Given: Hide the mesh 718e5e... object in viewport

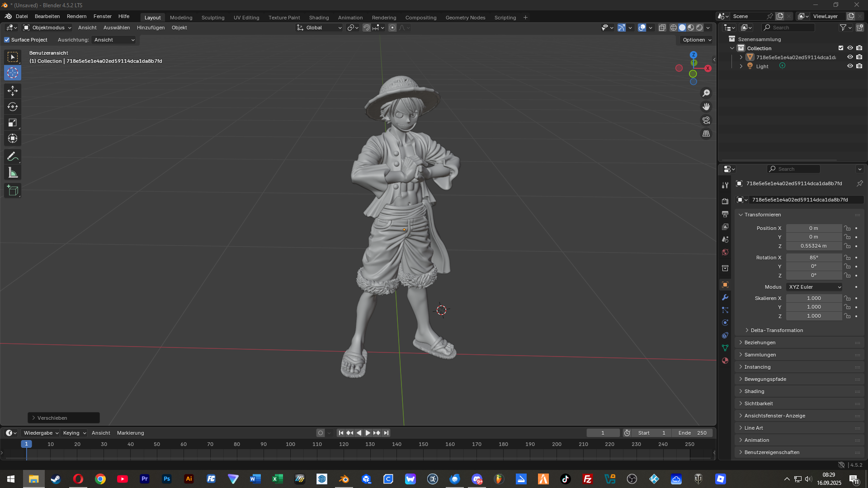Looking at the screenshot, I should click(x=850, y=57).
